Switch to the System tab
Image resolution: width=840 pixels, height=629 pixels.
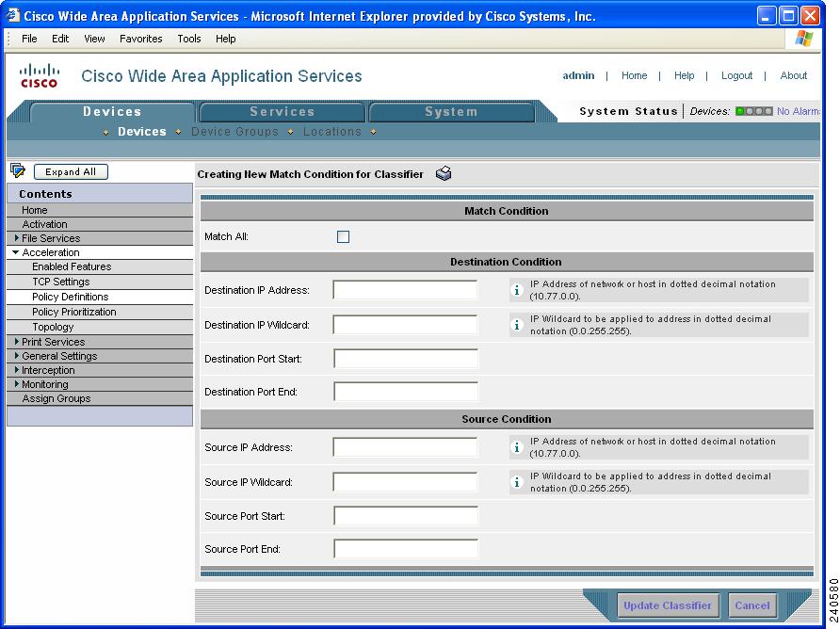tap(451, 111)
